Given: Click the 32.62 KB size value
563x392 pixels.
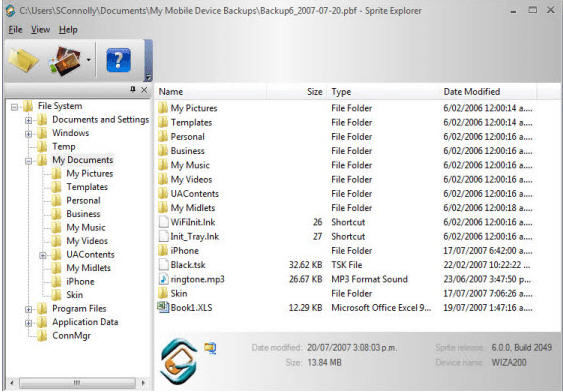Looking at the screenshot, I should (306, 265).
